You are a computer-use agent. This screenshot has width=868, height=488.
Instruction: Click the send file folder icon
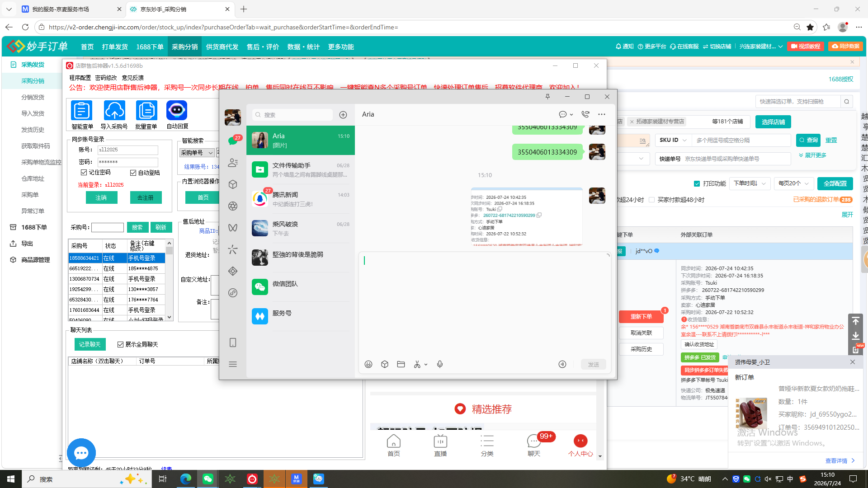(401, 364)
